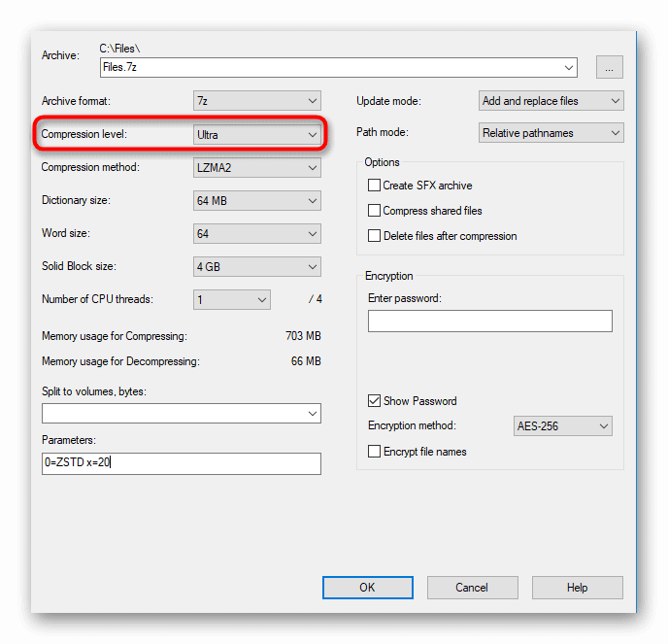Open the Solid Block size 4 GB dropdown

tap(257, 267)
